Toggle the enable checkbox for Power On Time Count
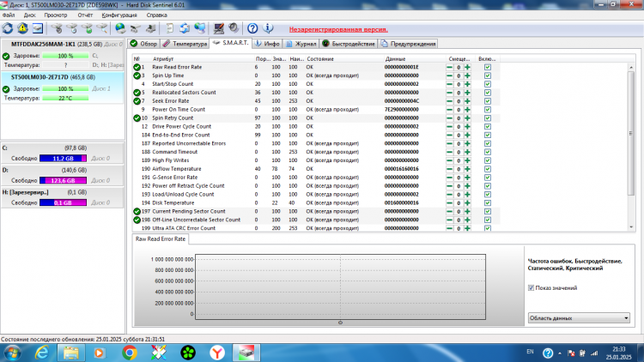 click(488, 110)
